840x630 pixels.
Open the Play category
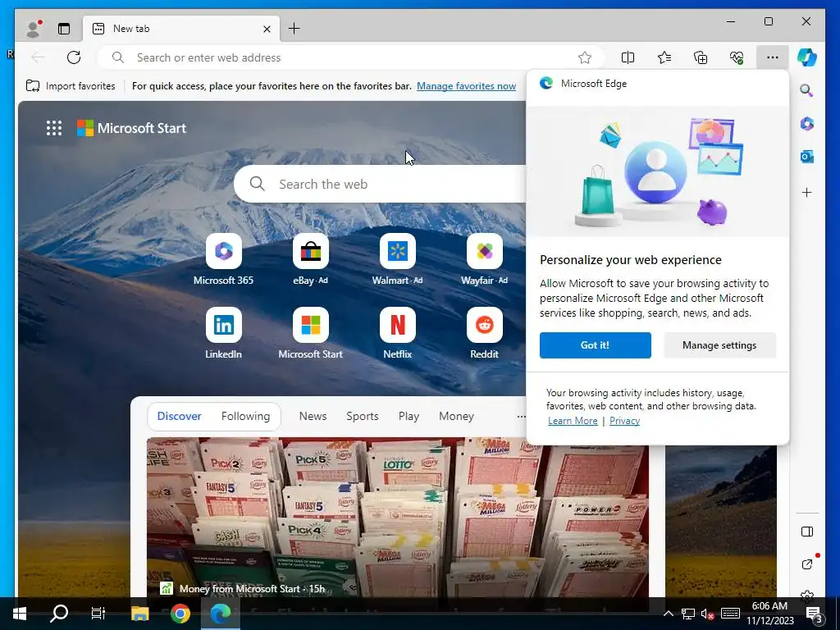pyautogui.click(x=409, y=416)
